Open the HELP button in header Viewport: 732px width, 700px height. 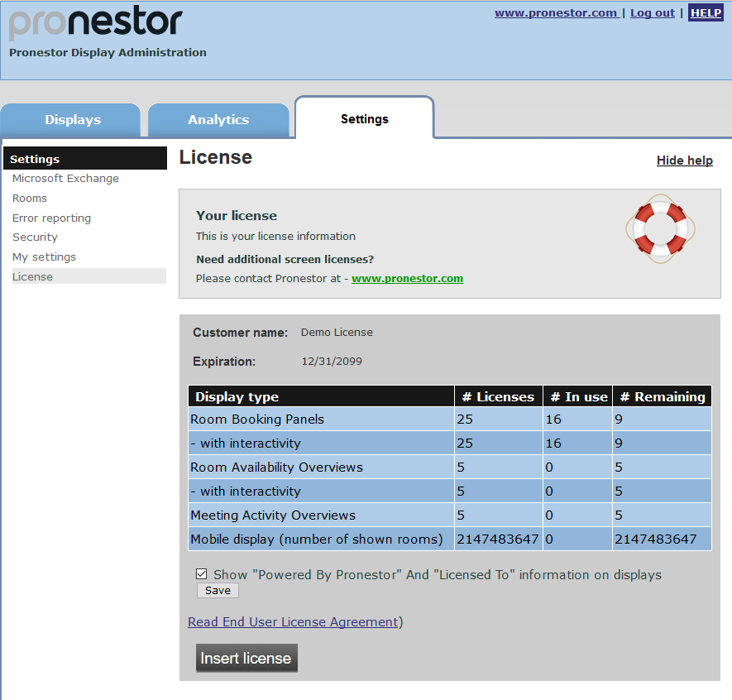click(x=706, y=13)
